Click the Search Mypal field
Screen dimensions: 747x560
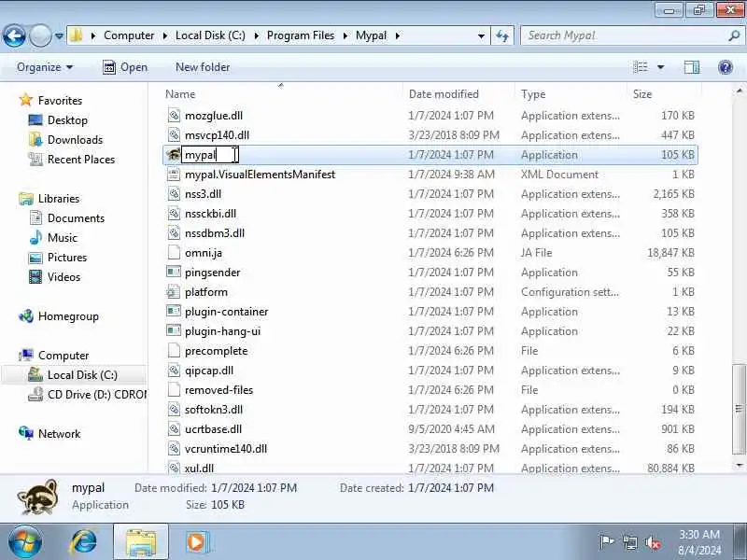click(x=624, y=35)
